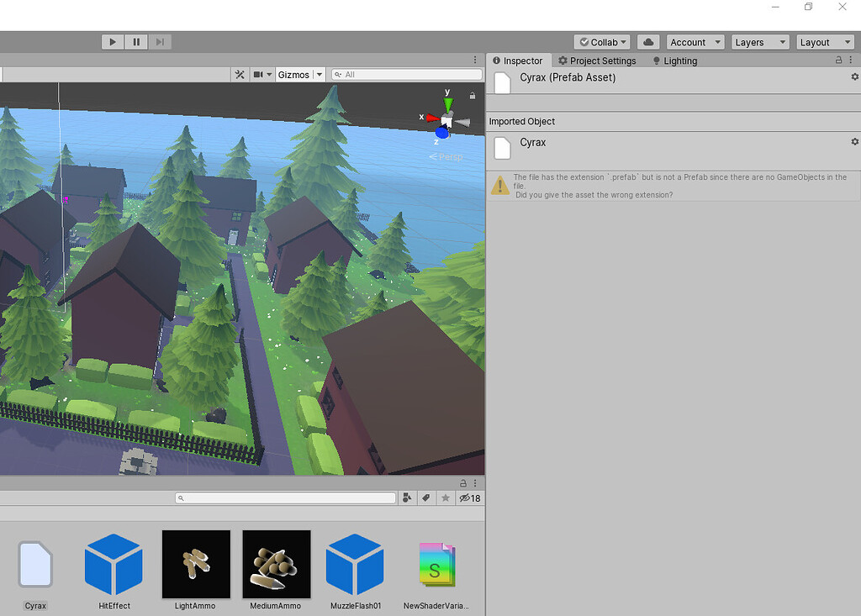The image size is (861, 616).
Task: Click the cloud services icon next to Collab
Action: point(647,41)
